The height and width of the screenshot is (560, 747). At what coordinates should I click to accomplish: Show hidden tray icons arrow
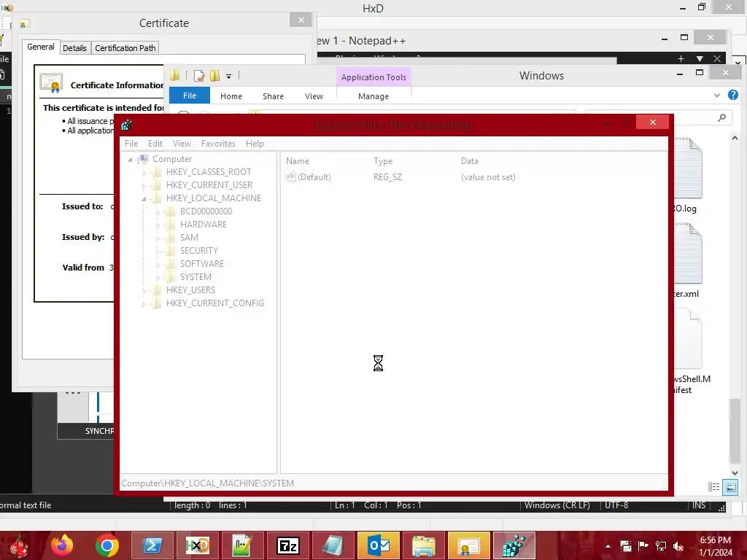tap(608, 546)
